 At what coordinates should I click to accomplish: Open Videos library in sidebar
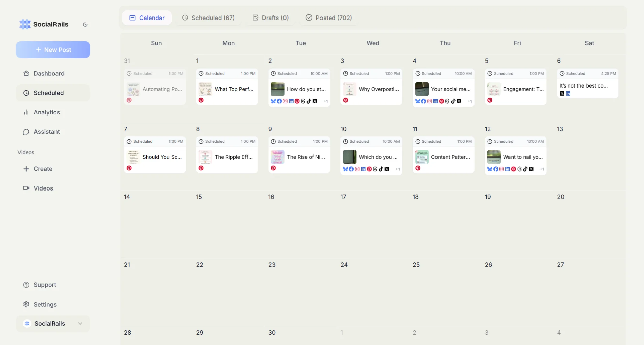53,188
